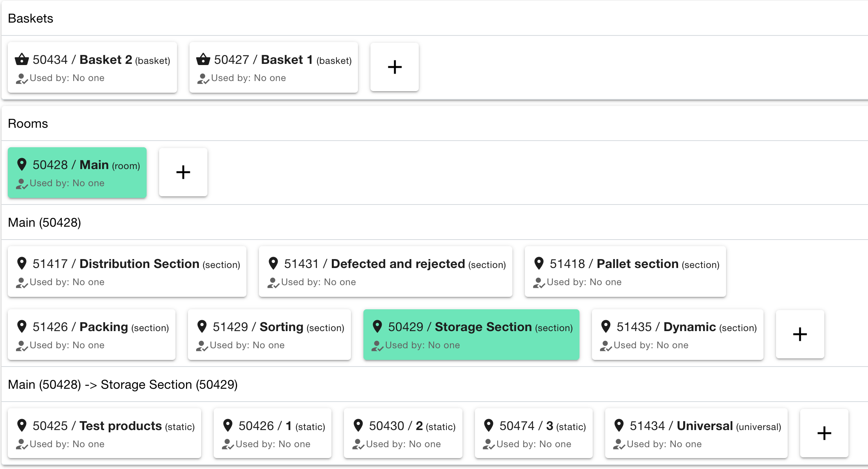The image size is (868, 469).
Task: Open the Test products static location
Action: (x=105, y=433)
